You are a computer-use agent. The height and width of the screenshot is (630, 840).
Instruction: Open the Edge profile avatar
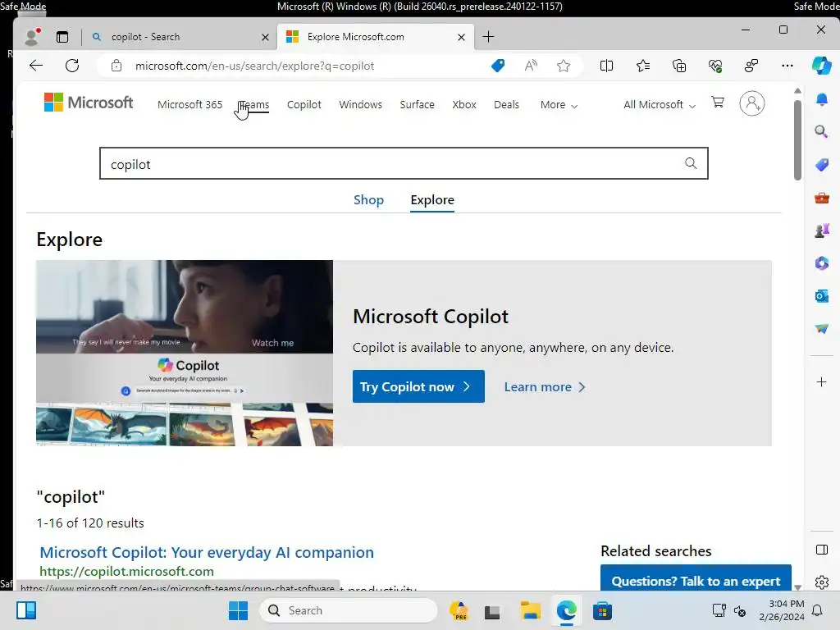point(33,36)
